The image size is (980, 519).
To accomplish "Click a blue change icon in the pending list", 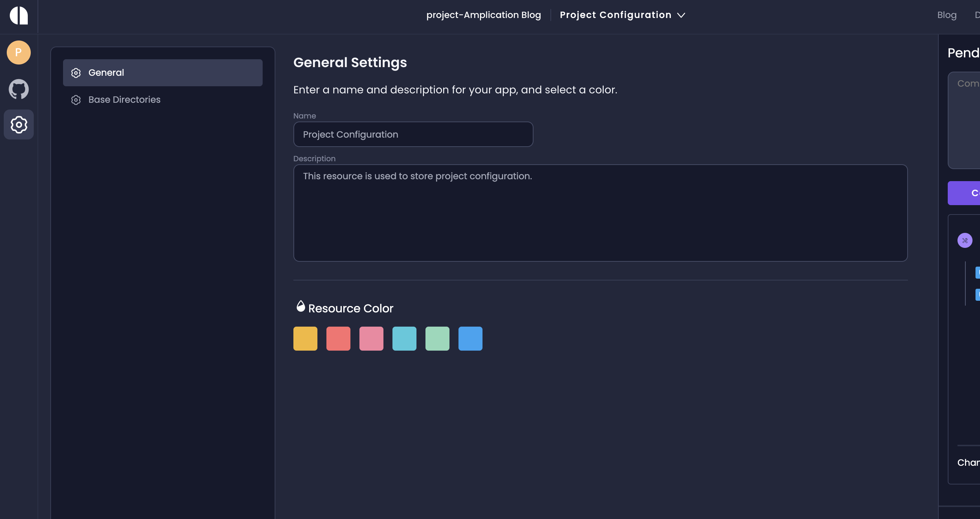I will 977,272.
